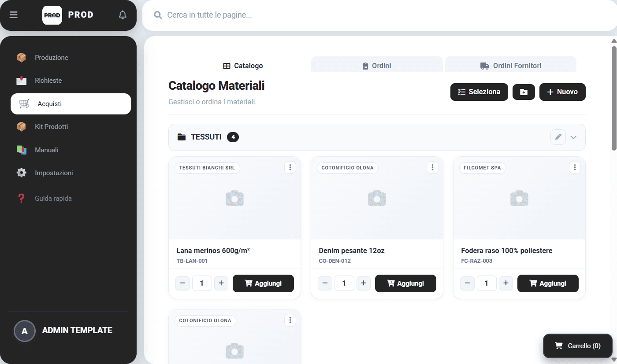Edit the TESSUTI folder with the pencil icon

pos(558,137)
